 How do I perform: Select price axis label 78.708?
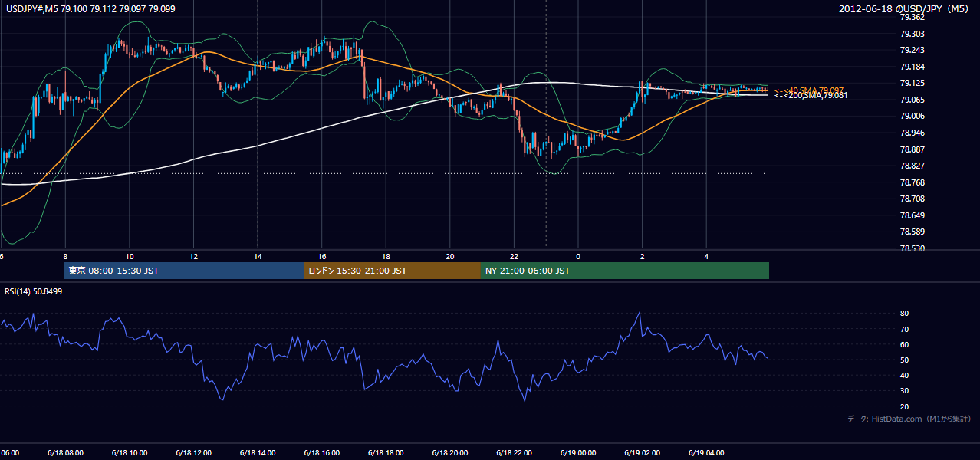click(912, 199)
